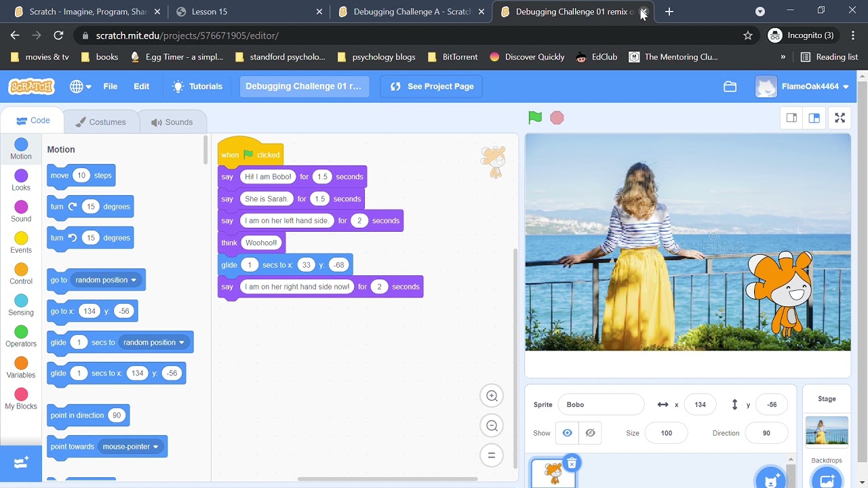Click the 'Woohoo!!' think block field

[261, 243]
